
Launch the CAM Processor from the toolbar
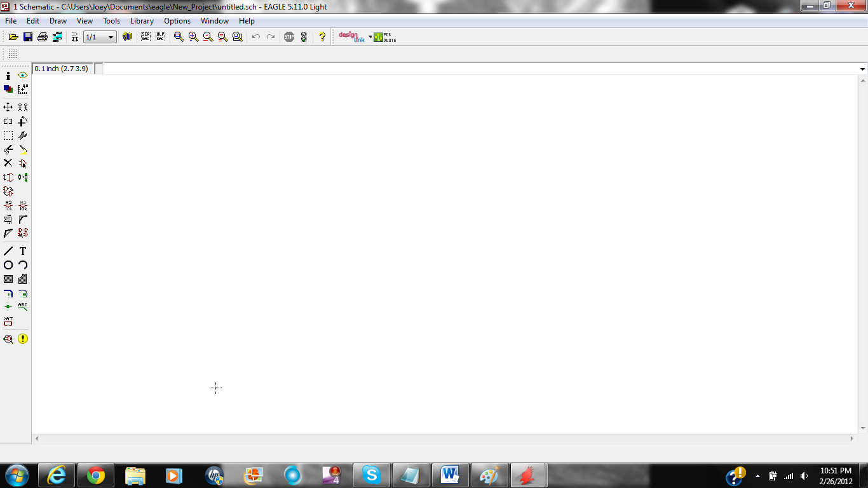[57, 37]
